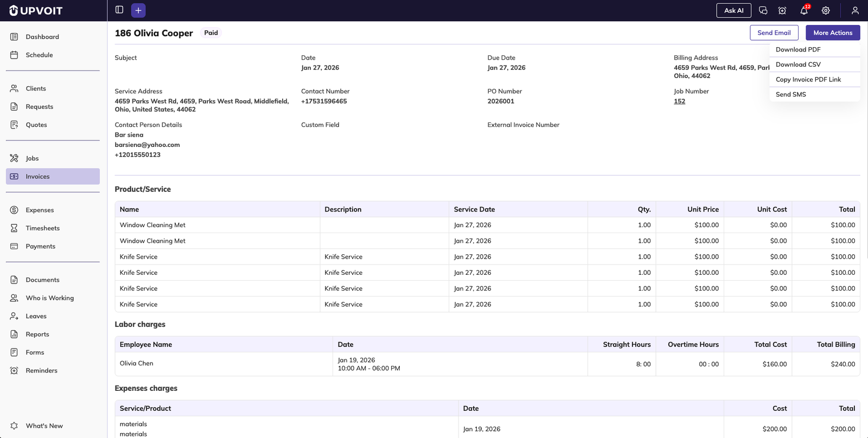The image size is (868, 438).
Task: Click the Timesheets hourglass icon
Action: click(14, 228)
